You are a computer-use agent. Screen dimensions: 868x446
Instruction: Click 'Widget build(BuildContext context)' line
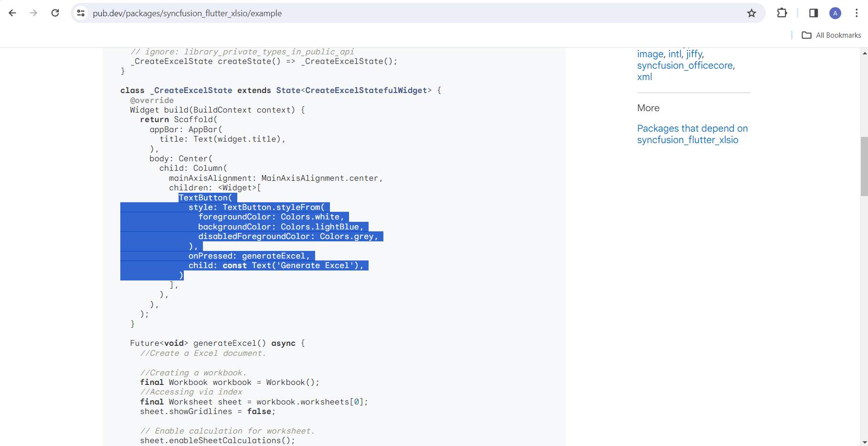(x=217, y=110)
